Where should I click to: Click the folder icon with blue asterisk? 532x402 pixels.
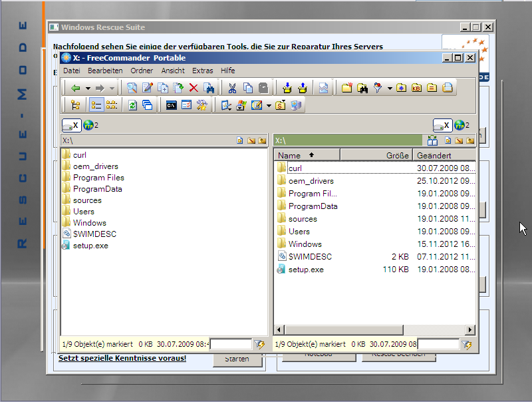pyautogui.click(x=402, y=88)
